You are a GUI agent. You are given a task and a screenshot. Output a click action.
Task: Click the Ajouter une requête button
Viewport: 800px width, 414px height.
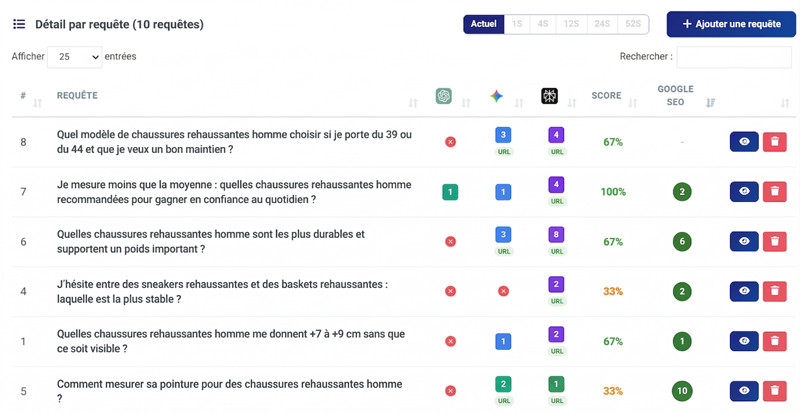[731, 24]
